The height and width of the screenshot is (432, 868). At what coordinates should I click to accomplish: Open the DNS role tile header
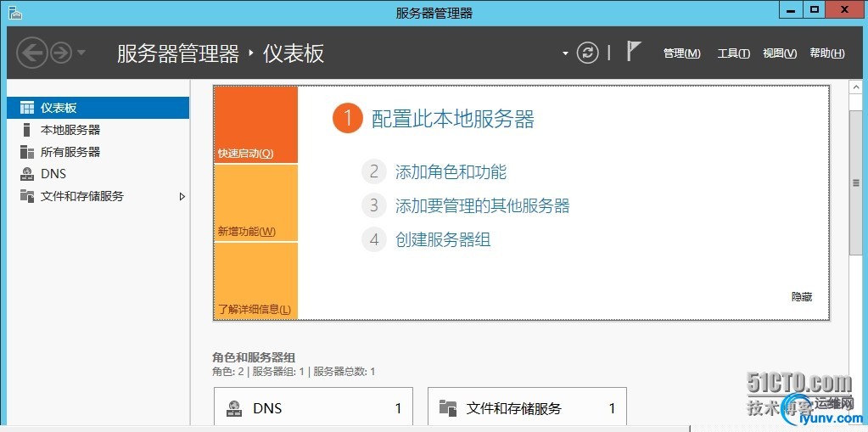pyautogui.click(x=313, y=408)
